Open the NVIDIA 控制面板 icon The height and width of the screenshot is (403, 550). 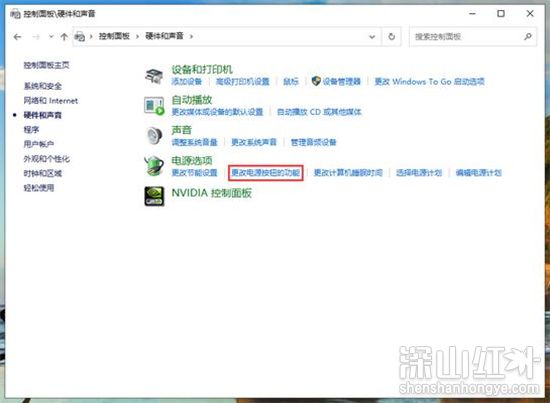(x=154, y=196)
